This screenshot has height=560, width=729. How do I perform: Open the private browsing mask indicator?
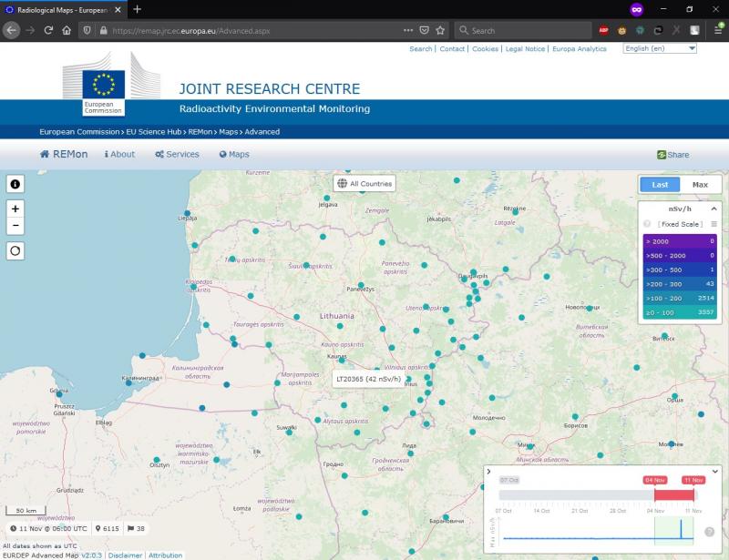pyautogui.click(x=636, y=9)
